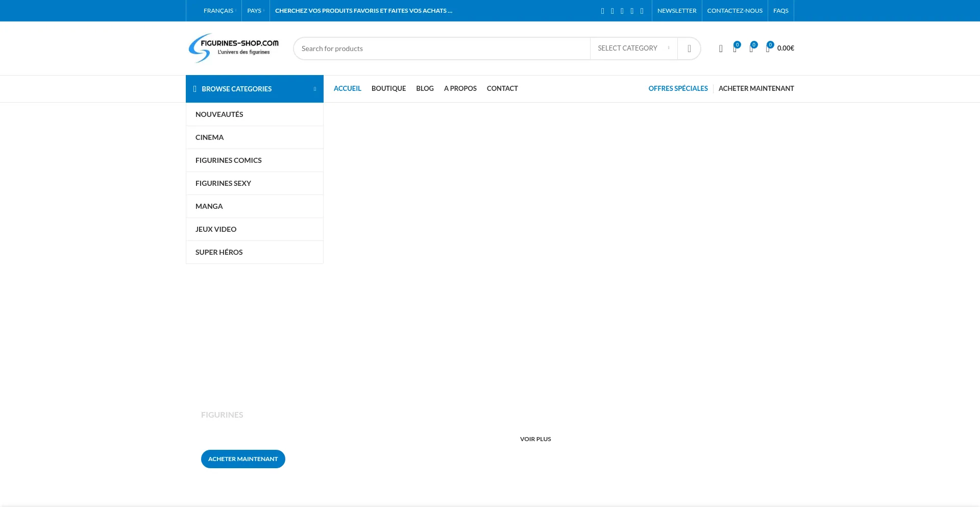Viewport: 980px width, 507px height.
Task: Open the Français language dropdown
Action: [x=219, y=11]
